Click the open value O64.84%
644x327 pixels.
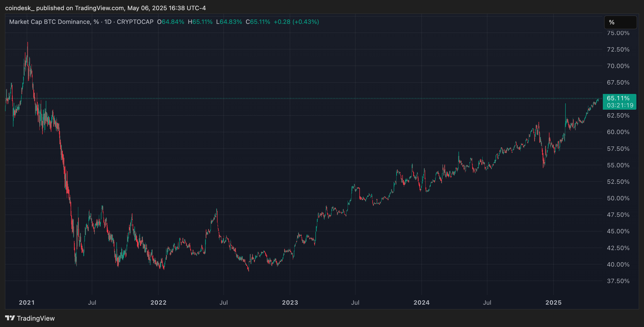tap(171, 22)
